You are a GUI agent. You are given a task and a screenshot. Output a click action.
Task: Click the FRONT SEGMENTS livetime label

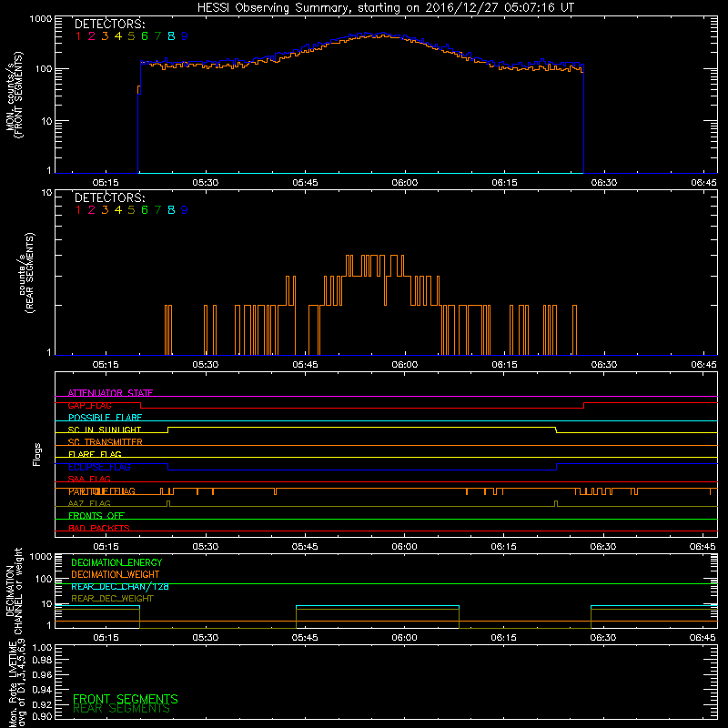pyautogui.click(x=126, y=699)
